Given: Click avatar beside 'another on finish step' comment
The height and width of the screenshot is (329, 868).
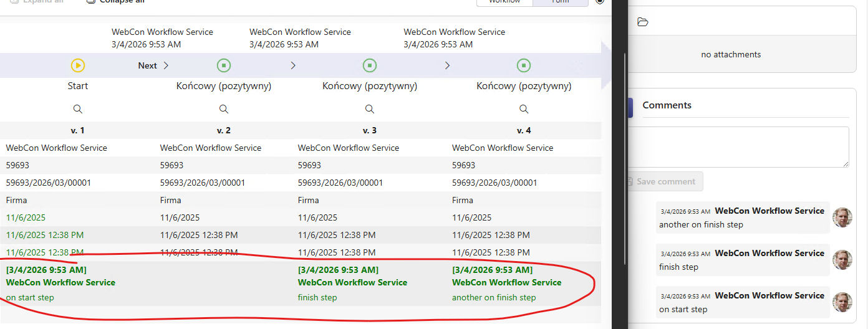Looking at the screenshot, I should coord(842,217).
